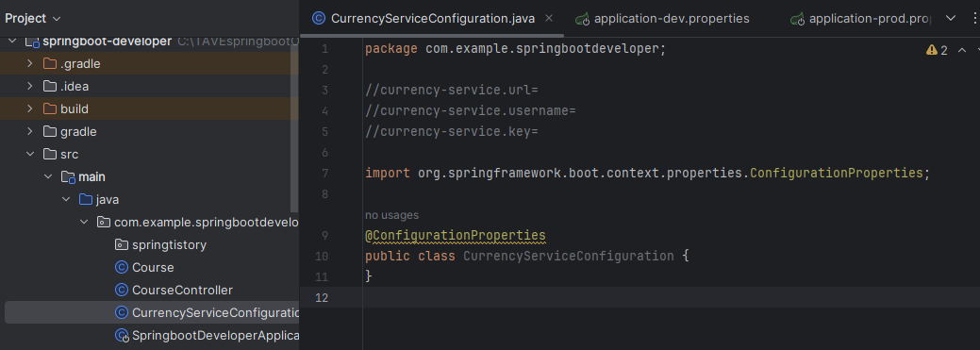The width and height of the screenshot is (980, 350).
Task: Collapse the java folder
Action: point(66,199)
